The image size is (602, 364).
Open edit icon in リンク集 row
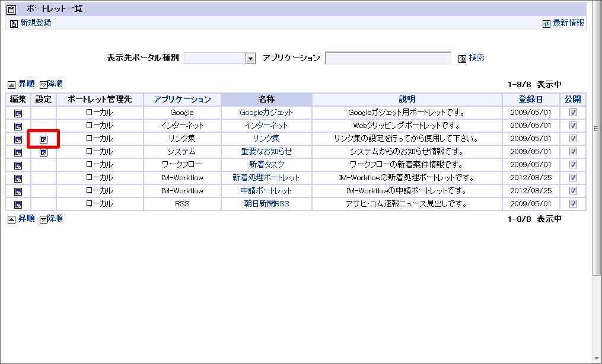point(18,140)
